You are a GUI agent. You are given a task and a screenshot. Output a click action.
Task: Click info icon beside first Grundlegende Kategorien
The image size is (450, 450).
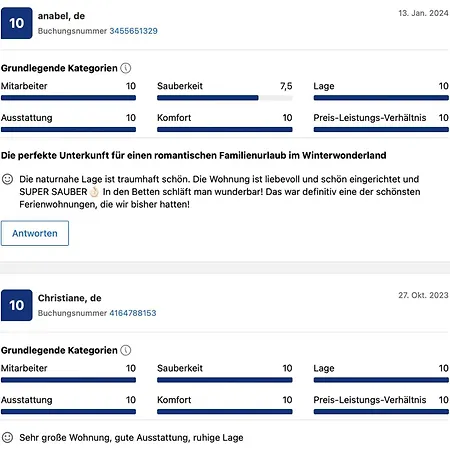click(125, 68)
